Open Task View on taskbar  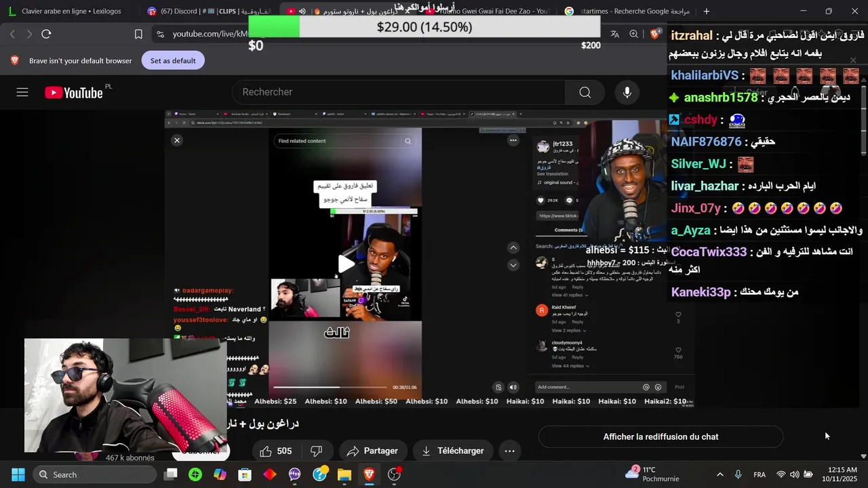[171, 474]
